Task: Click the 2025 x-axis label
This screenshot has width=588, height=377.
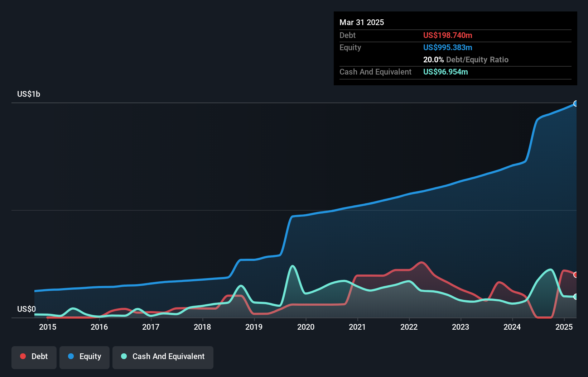Action: coord(564,327)
